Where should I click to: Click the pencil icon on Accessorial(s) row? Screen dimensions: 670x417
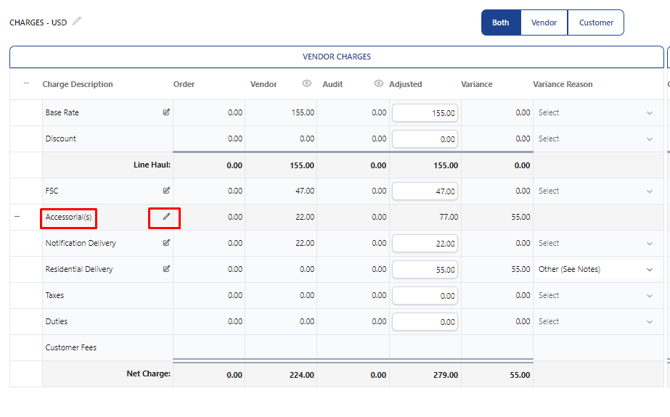pos(166,217)
